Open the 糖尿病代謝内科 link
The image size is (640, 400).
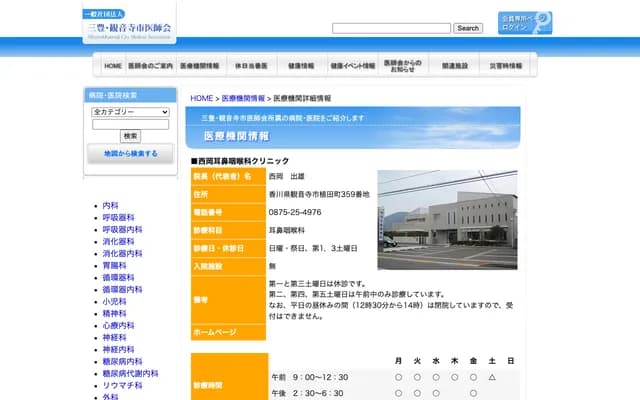130,373
